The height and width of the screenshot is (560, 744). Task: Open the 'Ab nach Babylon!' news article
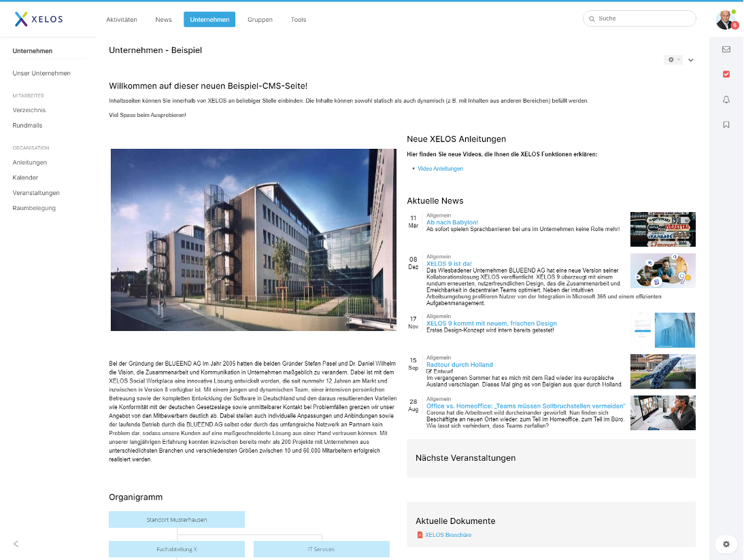point(452,222)
